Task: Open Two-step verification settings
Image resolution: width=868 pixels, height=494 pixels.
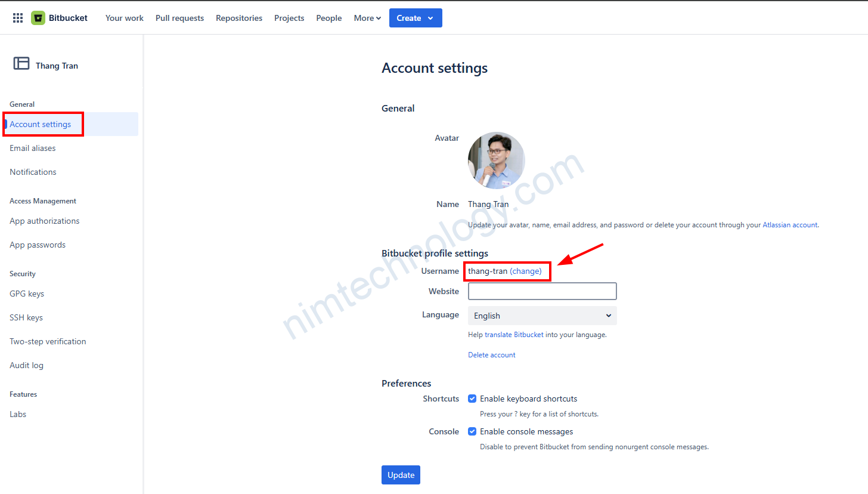Action: (48, 341)
